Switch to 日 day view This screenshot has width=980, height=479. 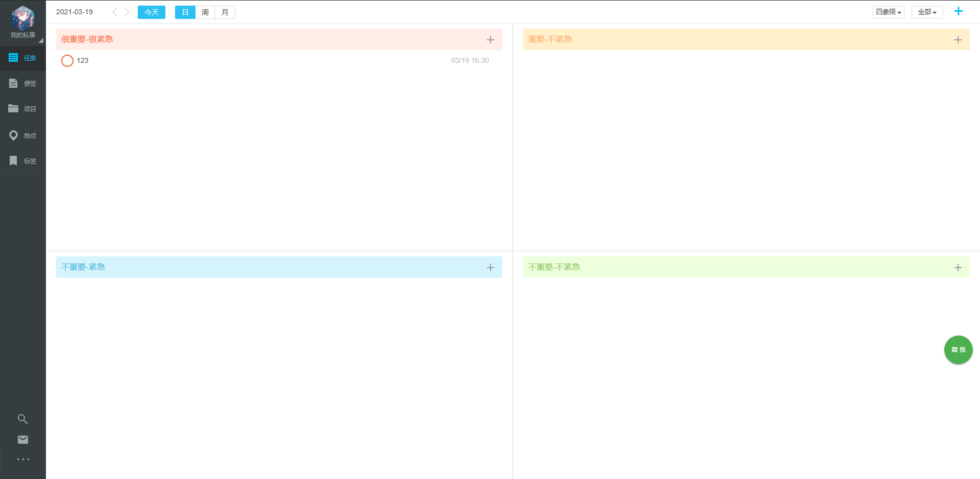(x=185, y=12)
